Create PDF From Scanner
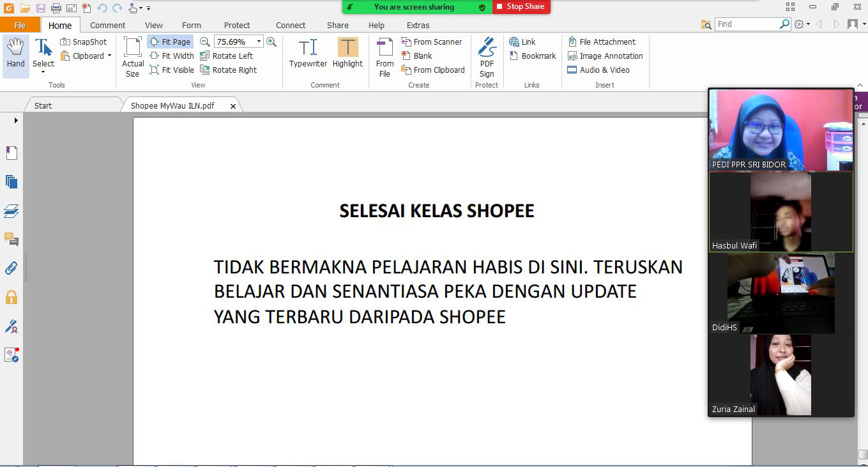868x467 pixels. [431, 42]
